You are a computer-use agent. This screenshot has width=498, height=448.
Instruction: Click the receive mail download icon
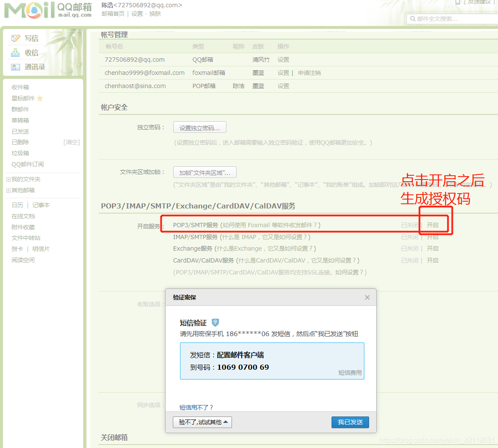(x=15, y=53)
